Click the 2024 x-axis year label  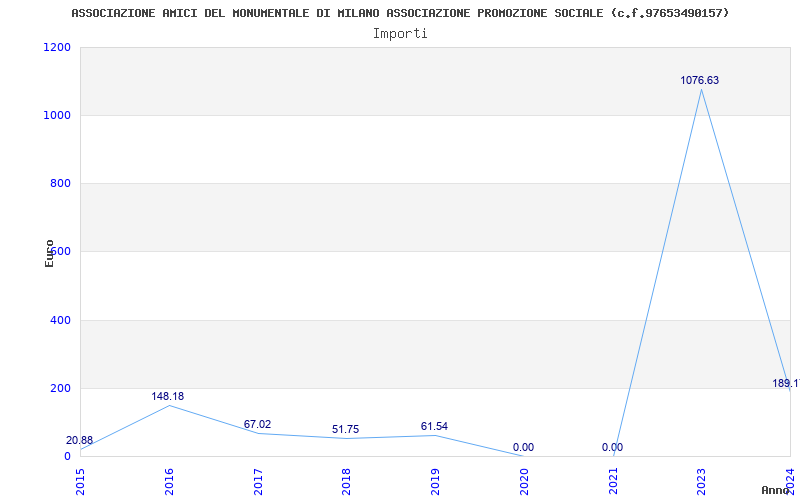pyautogui.click(x=790, y=481)
